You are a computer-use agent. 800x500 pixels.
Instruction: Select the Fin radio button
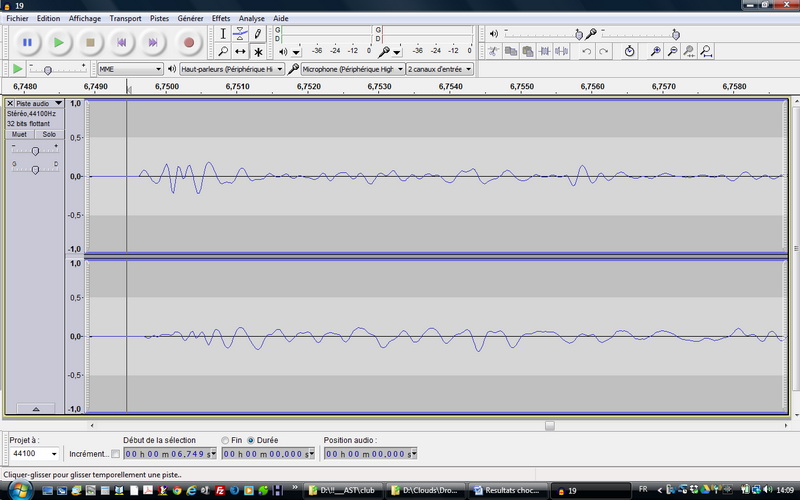click(225, 440)
